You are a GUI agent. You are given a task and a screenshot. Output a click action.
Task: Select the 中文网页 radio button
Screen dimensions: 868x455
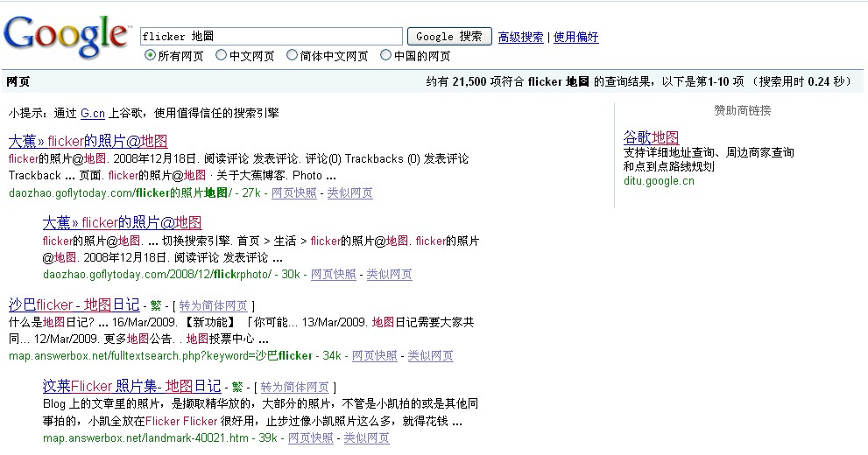click(221, 55)
